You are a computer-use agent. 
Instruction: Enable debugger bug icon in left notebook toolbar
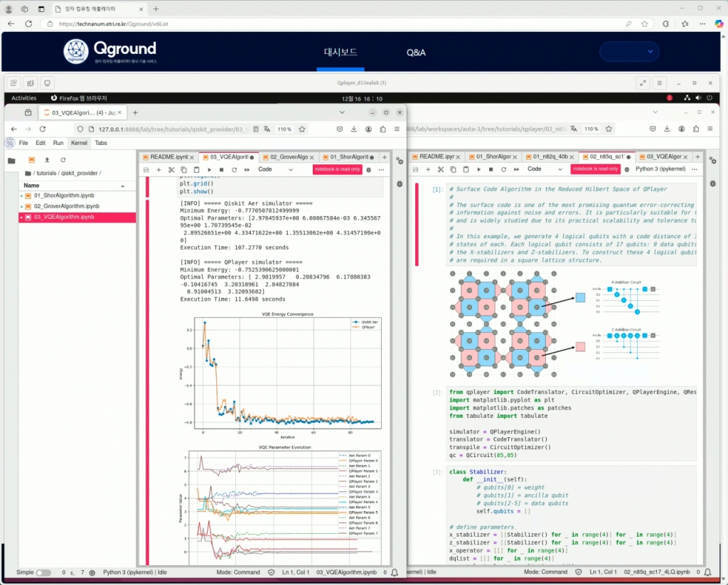pos(369,170)
